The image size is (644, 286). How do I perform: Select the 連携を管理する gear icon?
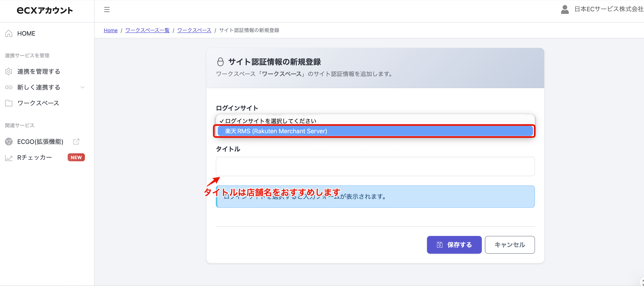tap(9, 71)
